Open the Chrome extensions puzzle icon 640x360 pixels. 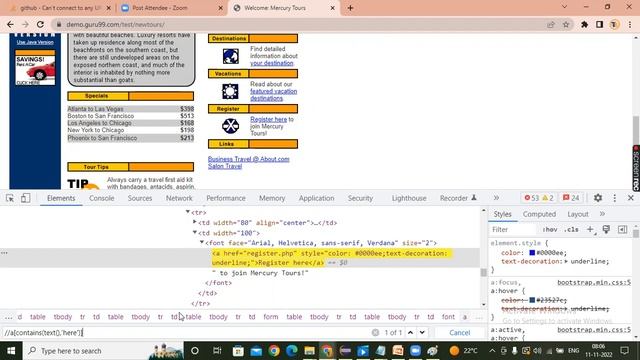click(x=584, y=24)
